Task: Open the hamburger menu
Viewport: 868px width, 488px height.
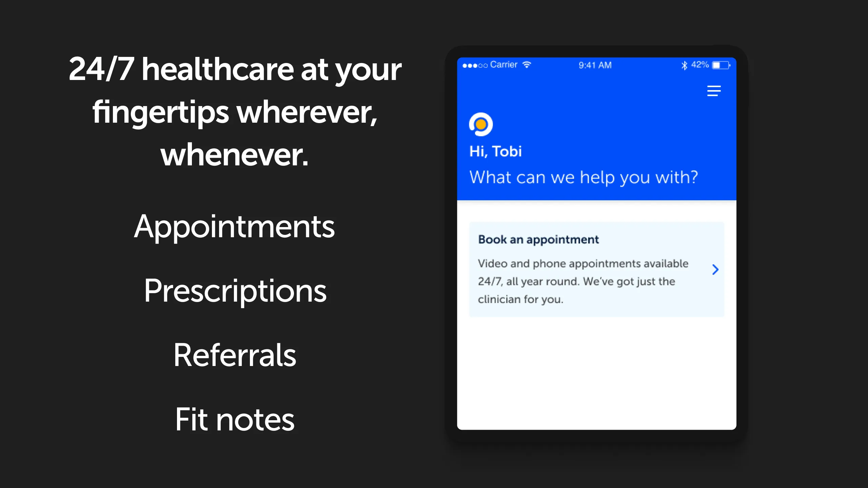Action: point(714,90)
